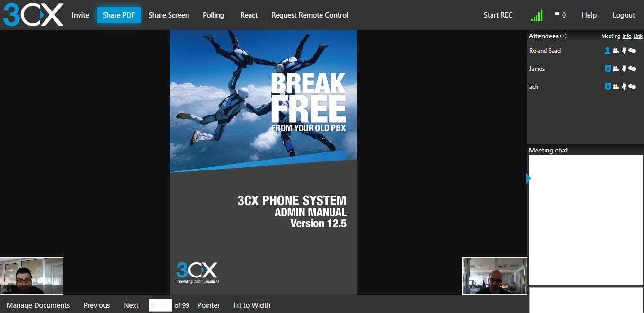Select the Share PDF tab

tap(119, 15)
